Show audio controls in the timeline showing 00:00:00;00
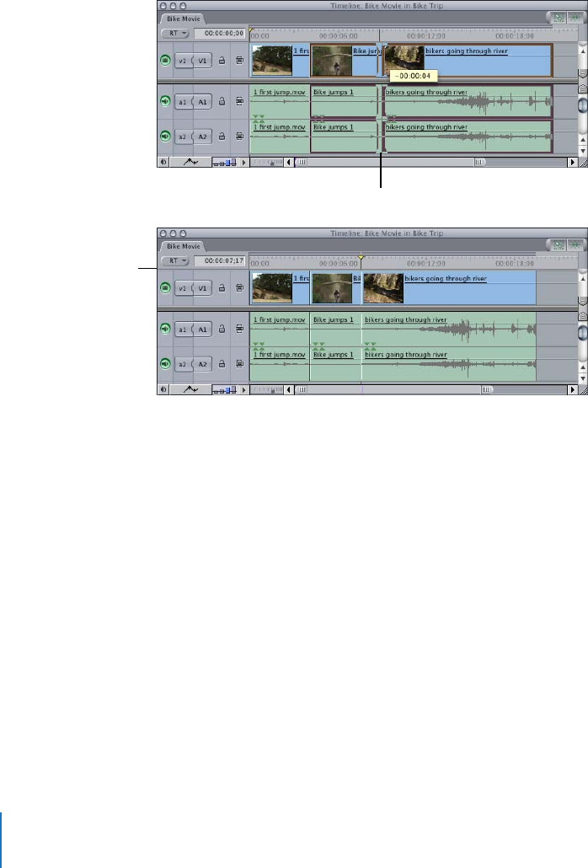Viewport: 588px width, 868px height. point(164,163)
